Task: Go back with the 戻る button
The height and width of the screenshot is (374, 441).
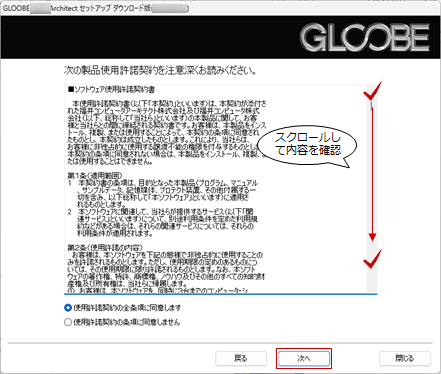Action: click(241, 359)
